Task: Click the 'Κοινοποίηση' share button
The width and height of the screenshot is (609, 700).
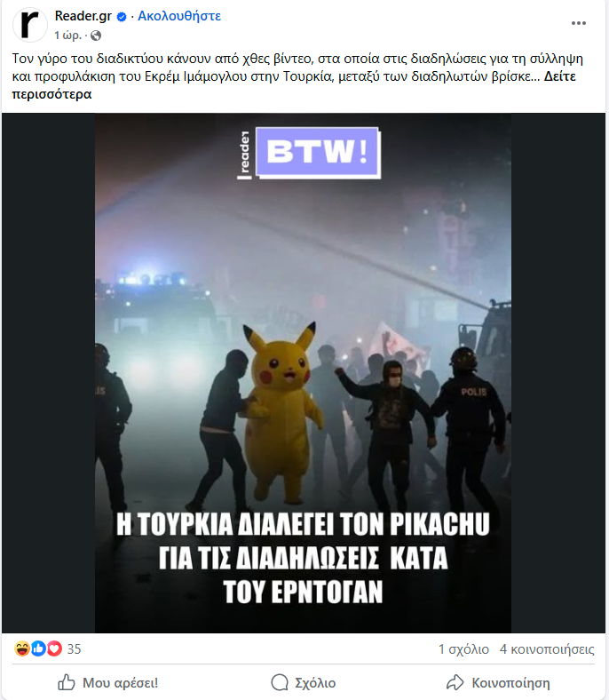Action: pyautogui.click(x=498, y=682)
